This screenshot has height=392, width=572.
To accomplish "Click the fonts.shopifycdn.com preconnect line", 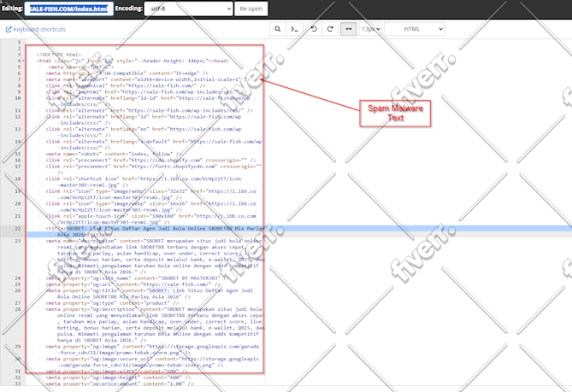I will coord(154,169).
